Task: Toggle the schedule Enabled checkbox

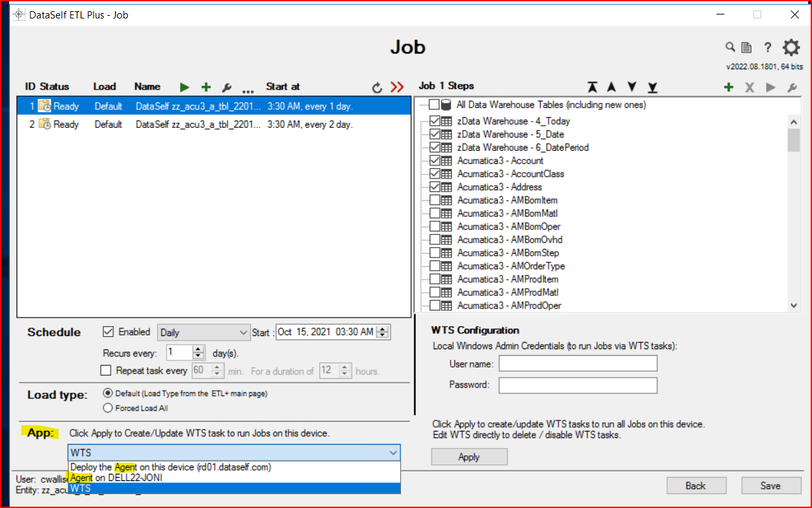Action: coord(109,332)
